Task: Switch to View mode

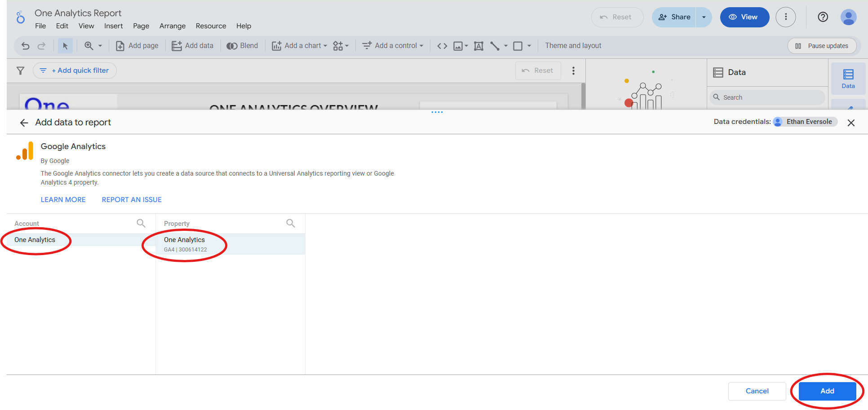Action: [x=744, y=17]
